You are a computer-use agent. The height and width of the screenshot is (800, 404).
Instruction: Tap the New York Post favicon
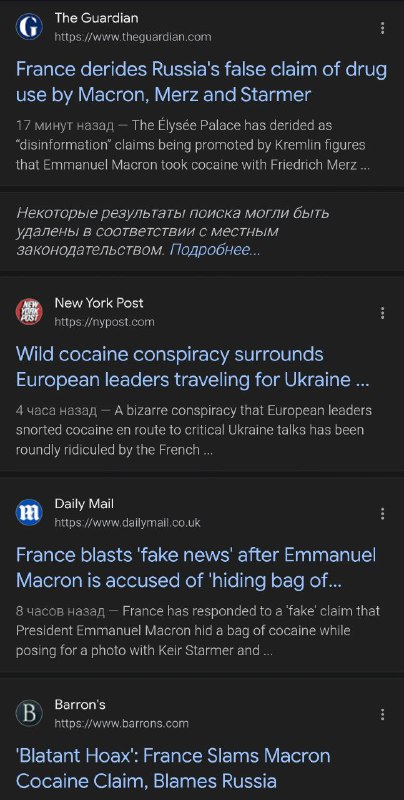pos(29,311)
